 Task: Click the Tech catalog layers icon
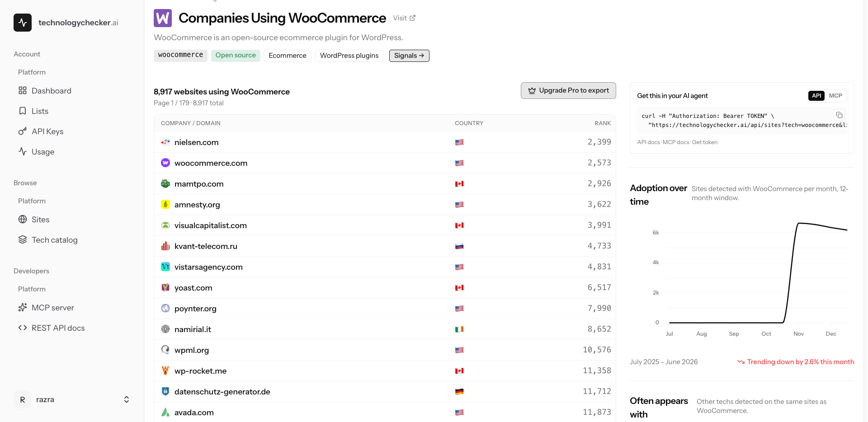(23, 240)
